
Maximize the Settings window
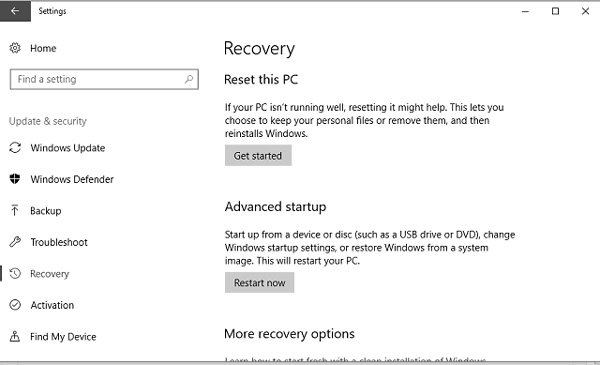[555, 11]
